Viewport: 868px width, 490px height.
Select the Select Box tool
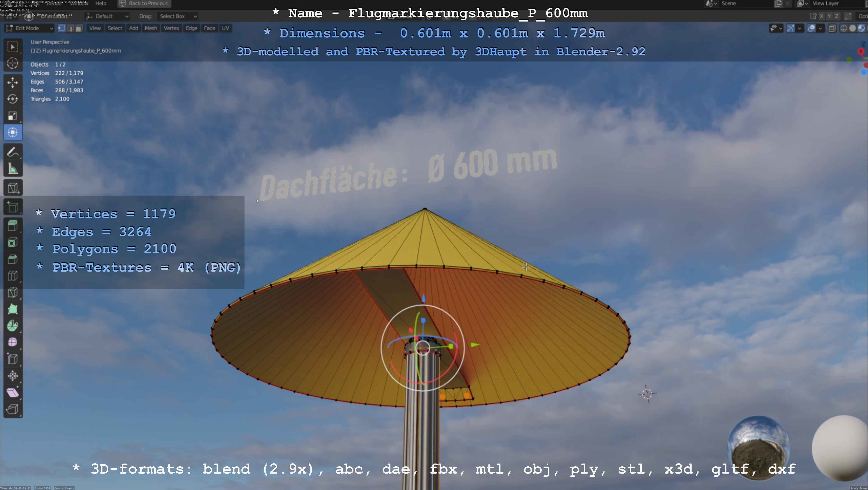(x=13, y=47)
